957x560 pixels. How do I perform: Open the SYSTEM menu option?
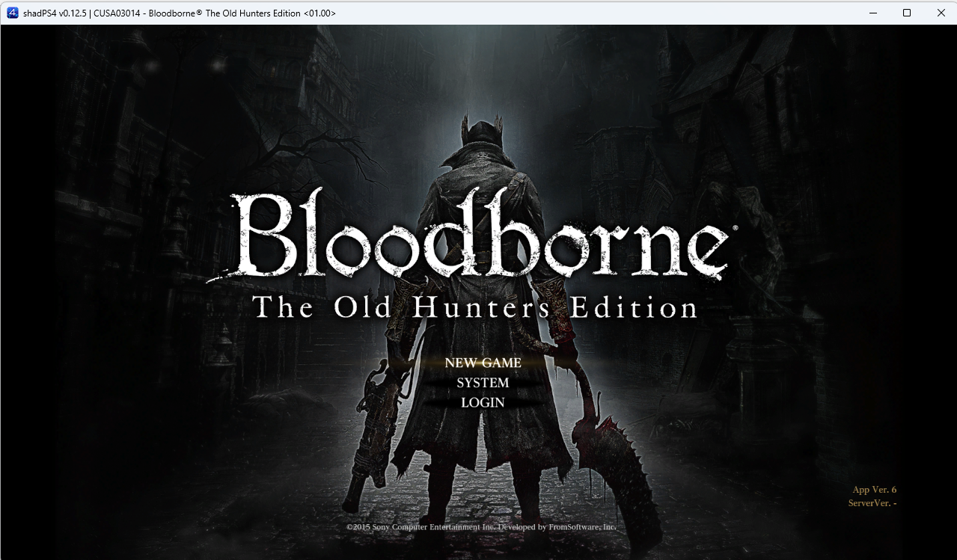[x=483, y=383]
